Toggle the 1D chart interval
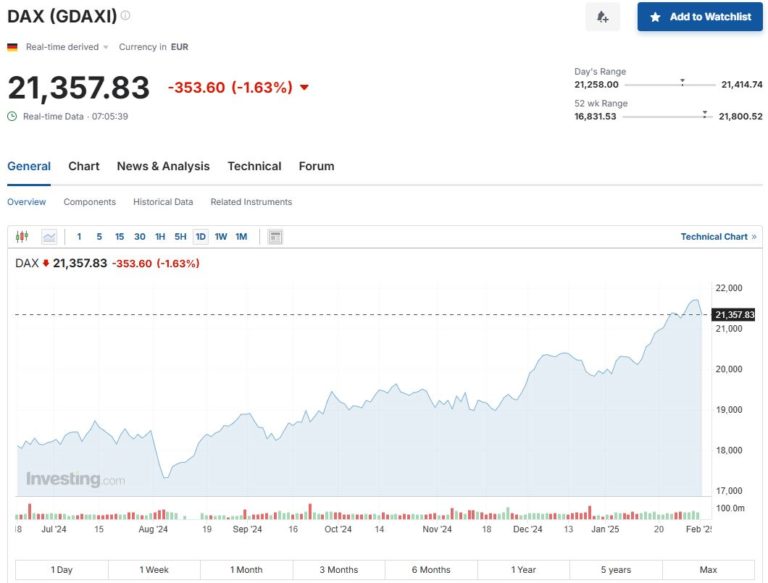This screenshot has width=768, height=583. 200,237
